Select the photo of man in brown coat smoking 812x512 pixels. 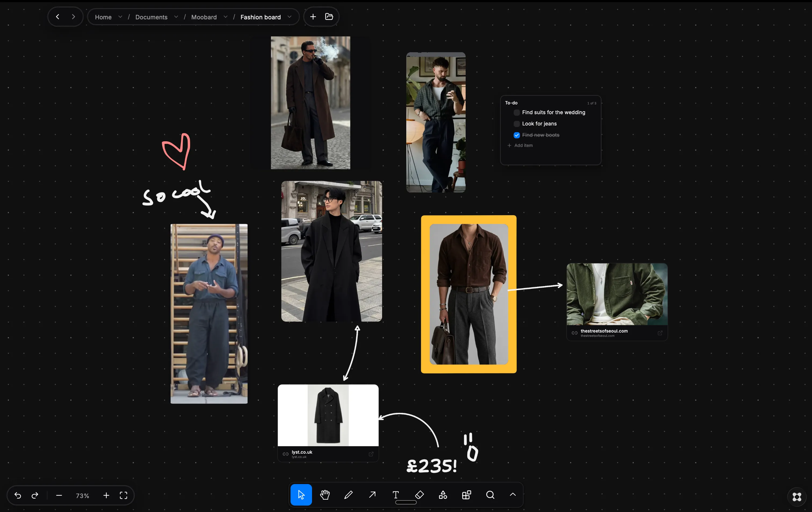[311, 103]
